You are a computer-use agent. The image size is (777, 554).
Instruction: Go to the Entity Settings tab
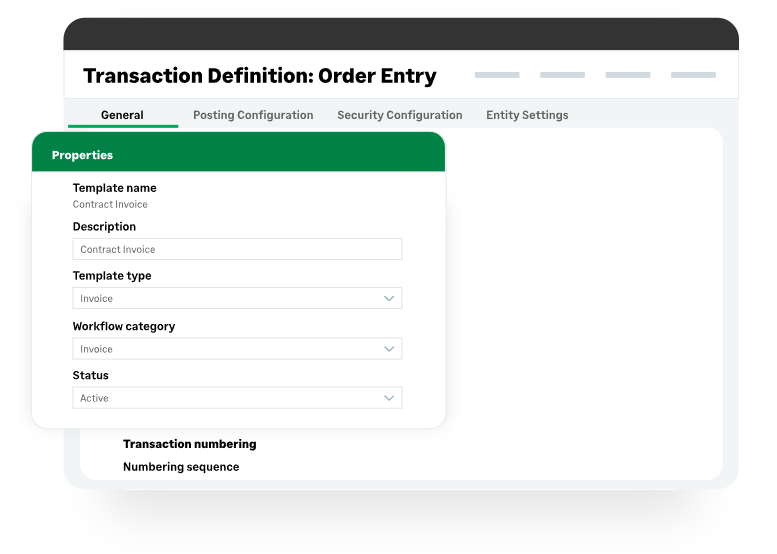[x=527, y=115]
